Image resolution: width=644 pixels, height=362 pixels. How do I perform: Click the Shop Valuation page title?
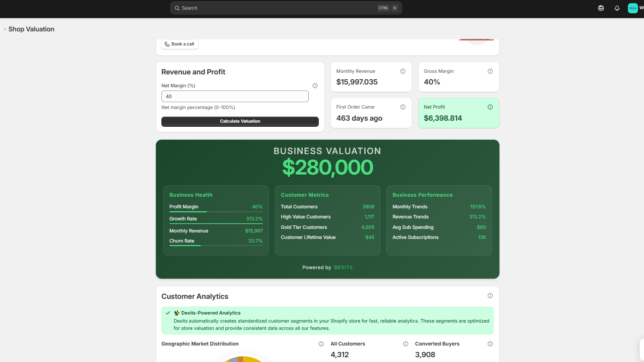click(31, 29)
